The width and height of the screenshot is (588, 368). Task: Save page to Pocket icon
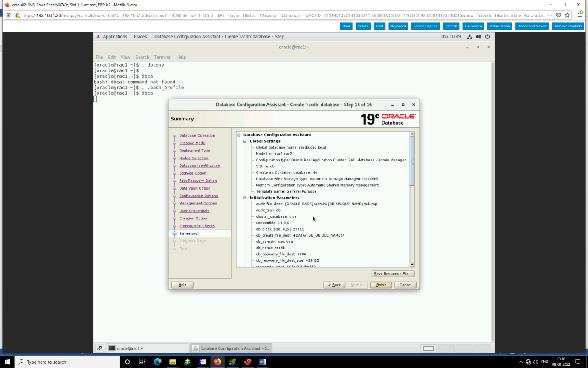[x=558, y=15]
